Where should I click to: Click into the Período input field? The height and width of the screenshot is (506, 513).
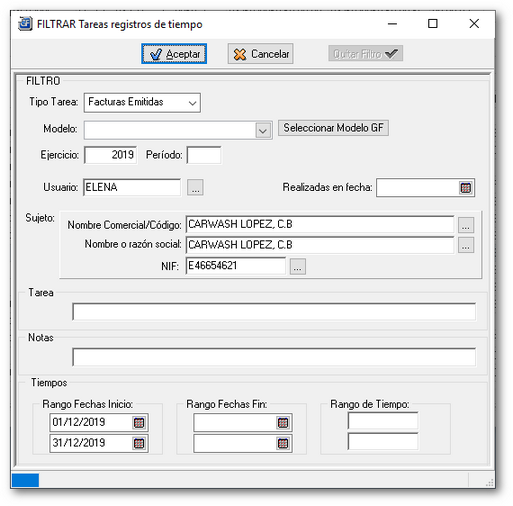click(x=204, y=155)
